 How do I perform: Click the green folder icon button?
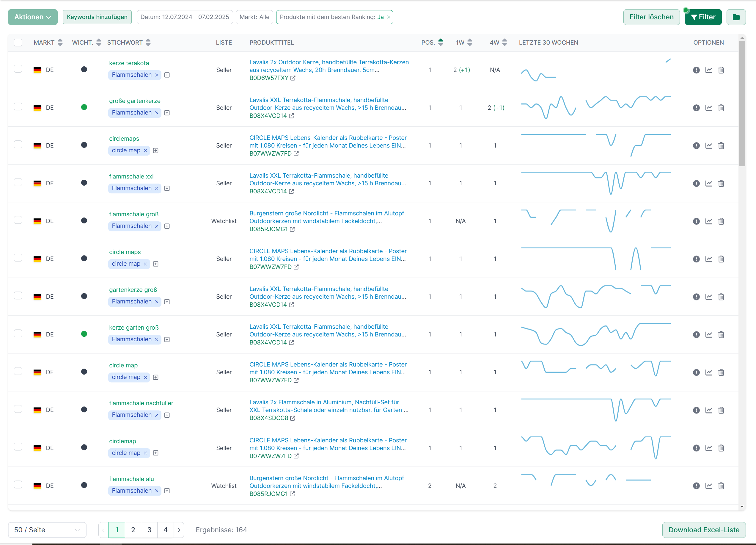pyautogui.click(x=736, y=17)
